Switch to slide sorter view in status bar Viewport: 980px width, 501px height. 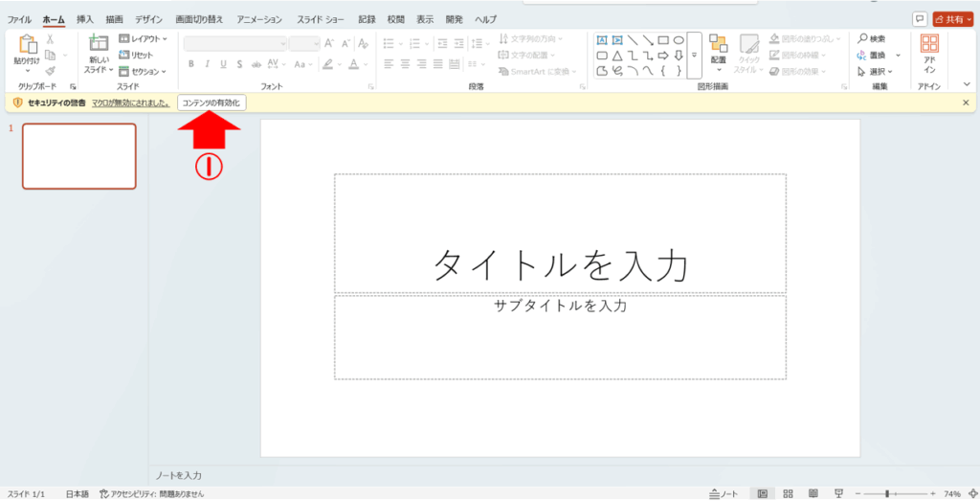(x=788, y=493)
